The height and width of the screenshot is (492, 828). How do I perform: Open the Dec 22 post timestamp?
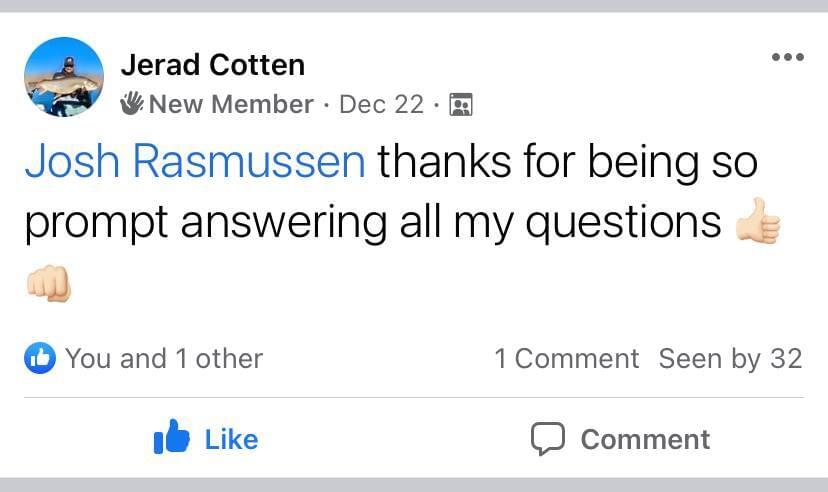click(381, 104)
